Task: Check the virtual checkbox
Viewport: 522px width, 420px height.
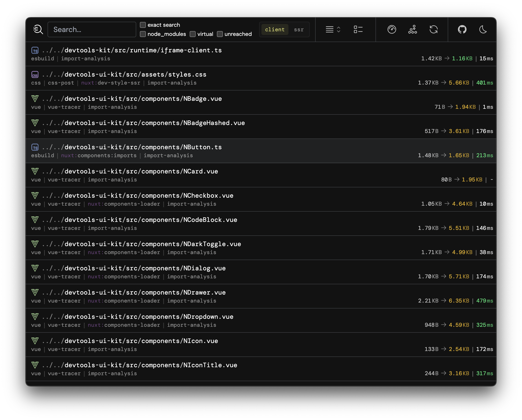Action: (193, 34)
